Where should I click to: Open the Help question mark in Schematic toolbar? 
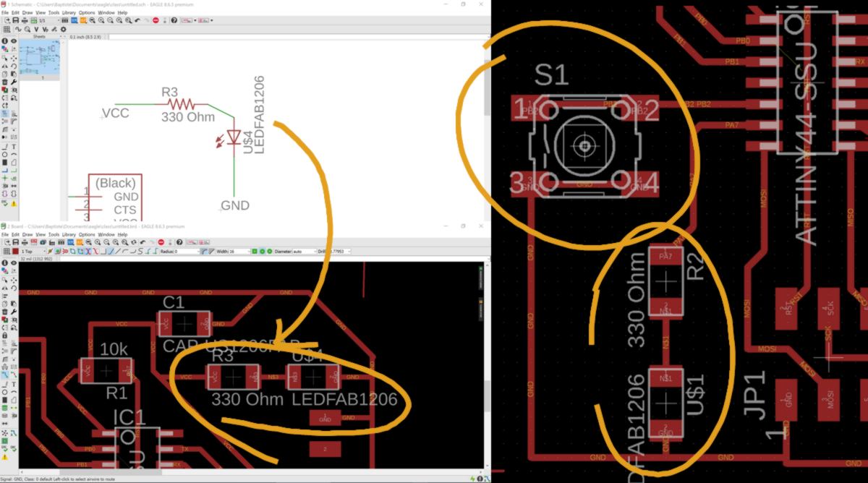[x=174, y=20]
